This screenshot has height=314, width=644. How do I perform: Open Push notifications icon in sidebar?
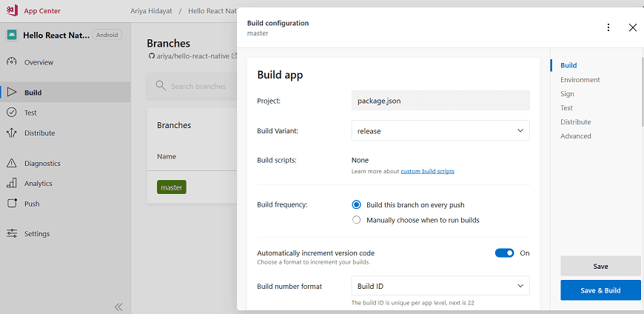click(12, 203)
